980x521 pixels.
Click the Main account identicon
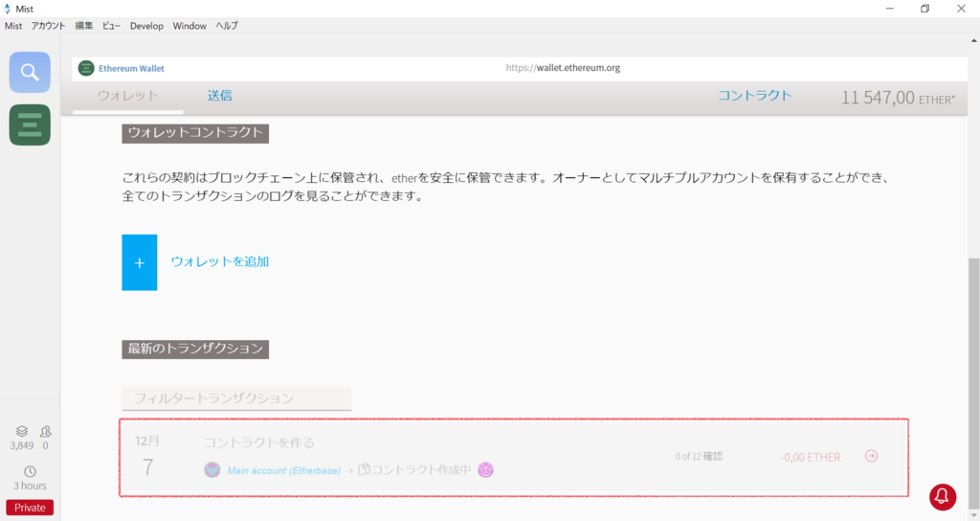pyautogui.click(x=212, y=469)
